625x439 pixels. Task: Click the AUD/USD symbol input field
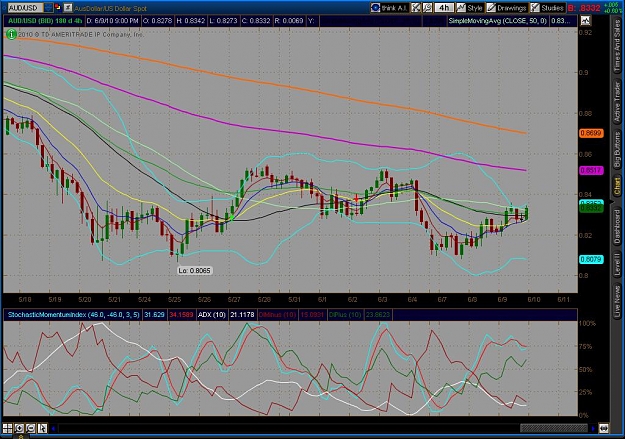25,8
